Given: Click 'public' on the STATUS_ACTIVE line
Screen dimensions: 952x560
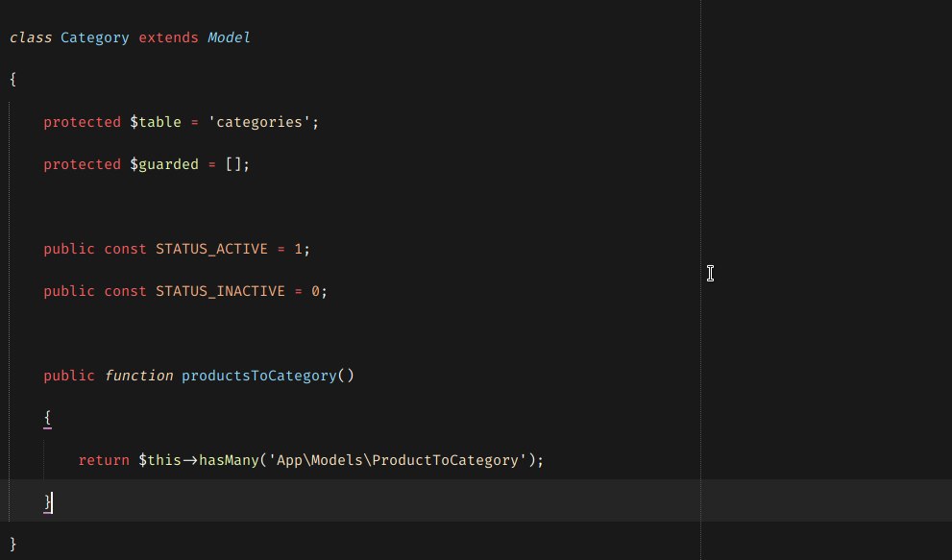Looking at the screenshot, I should click(x=69, y=249).
